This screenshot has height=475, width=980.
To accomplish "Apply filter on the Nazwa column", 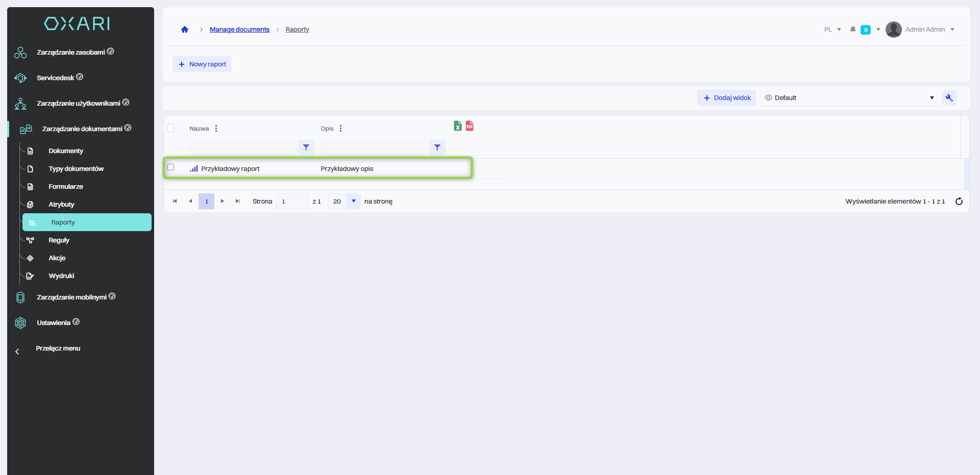I will pos(306,147).
